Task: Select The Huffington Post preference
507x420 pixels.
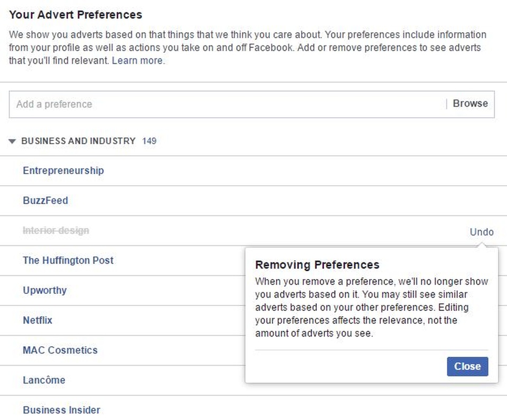Action: click(68, 260)
